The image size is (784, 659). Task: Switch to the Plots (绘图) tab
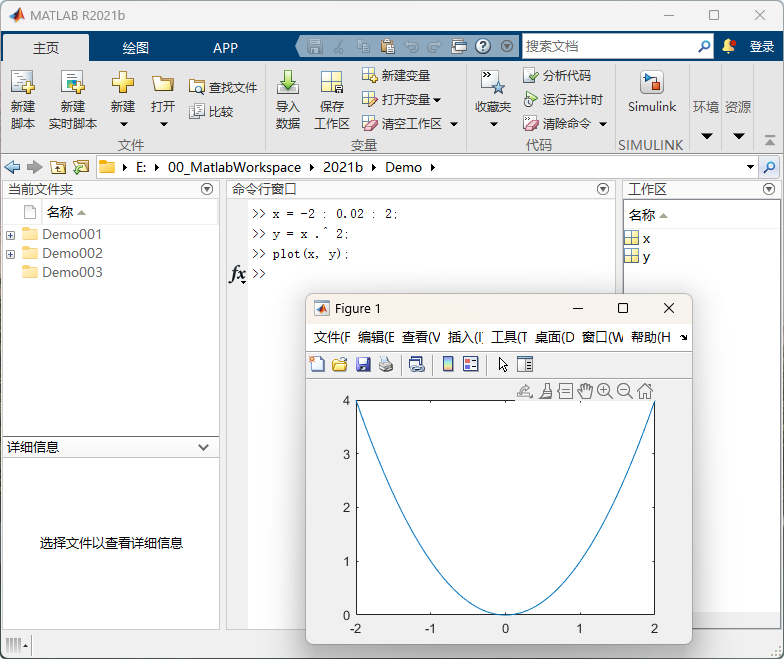tap(136, 48)
